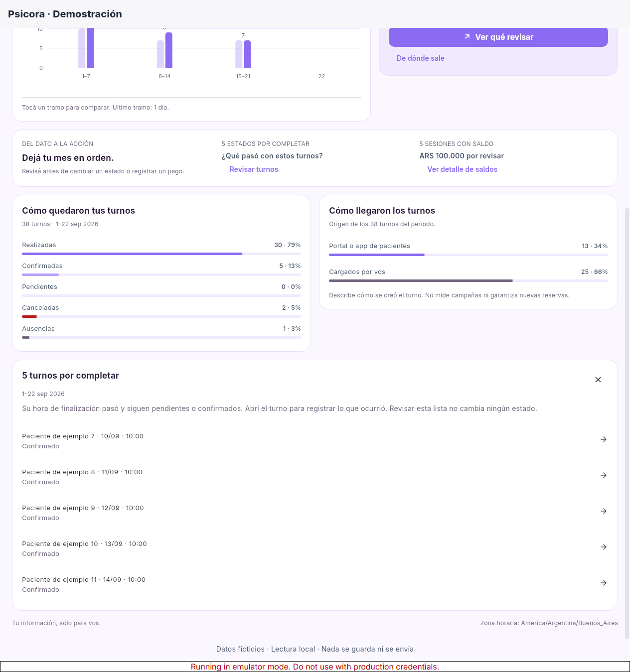The image size is (630, 672).
Task: Open the Revisar turnos link
Action: pyautogui.click(x=254, y=169)
